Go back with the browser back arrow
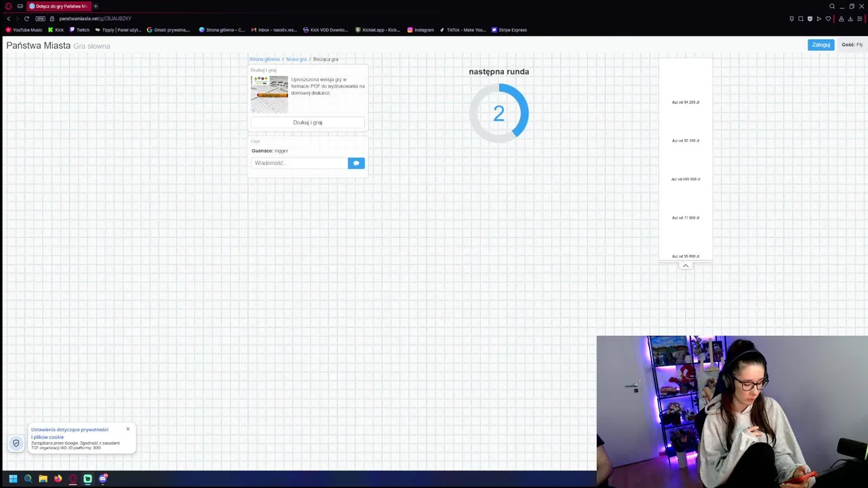The width and height of the screenshot is (868, 488). click(x=8, y=18)
